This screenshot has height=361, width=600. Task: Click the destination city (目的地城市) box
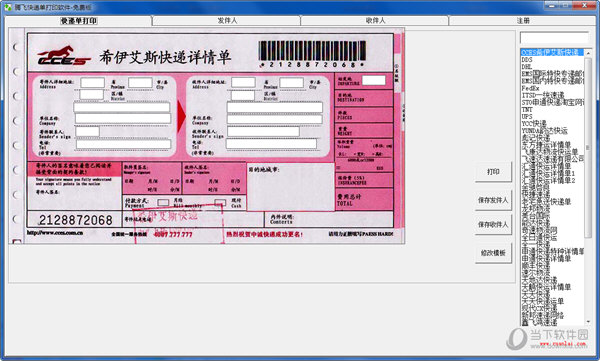[291, 187]
